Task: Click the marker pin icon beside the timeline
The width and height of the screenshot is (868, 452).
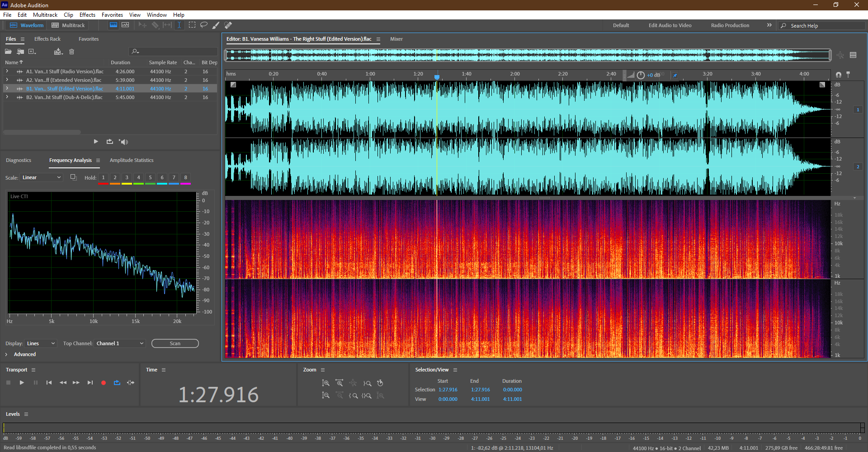Action: point(848,74)
